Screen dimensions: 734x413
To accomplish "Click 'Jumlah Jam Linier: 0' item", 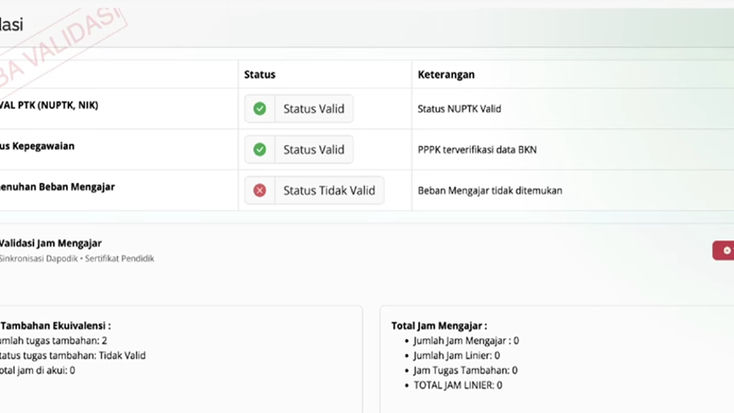I will [457, 355].
